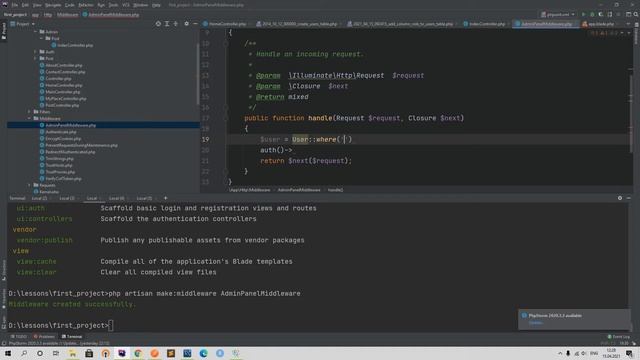Screen dimensions: 640x360
Task: Open the Terminal tool window button
Action: (x=72, y=337)
